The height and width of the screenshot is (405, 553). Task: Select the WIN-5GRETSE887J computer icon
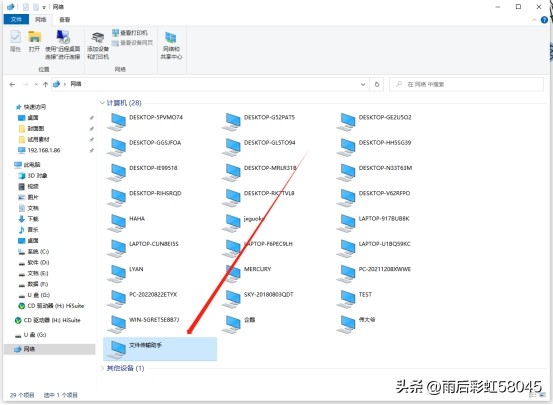click(x=117, y=325)
